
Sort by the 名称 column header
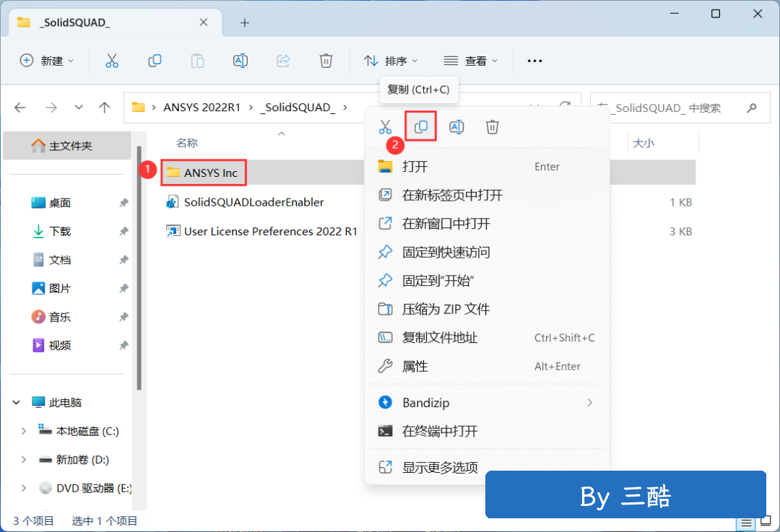pyautogui.click(x=187, y=143)
